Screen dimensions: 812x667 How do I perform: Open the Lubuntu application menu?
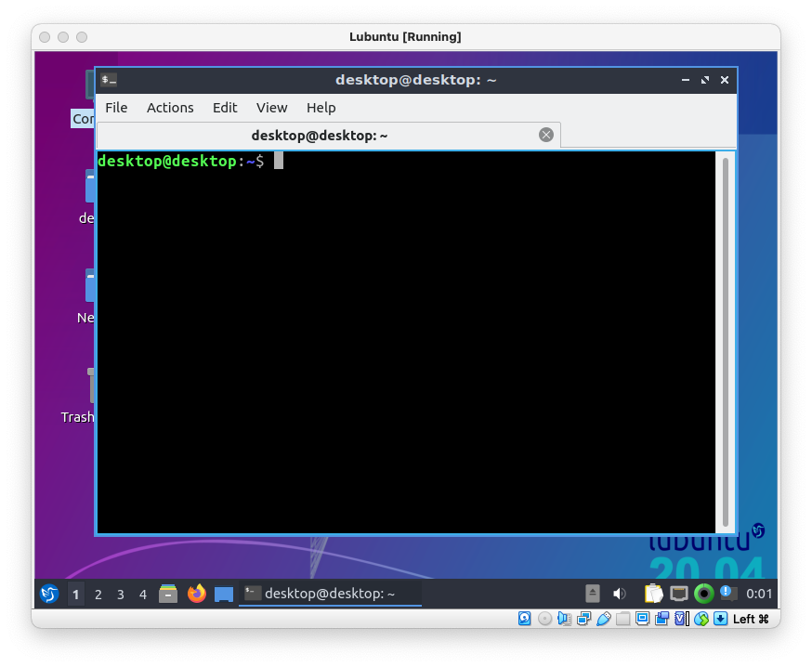coord(50,594)
